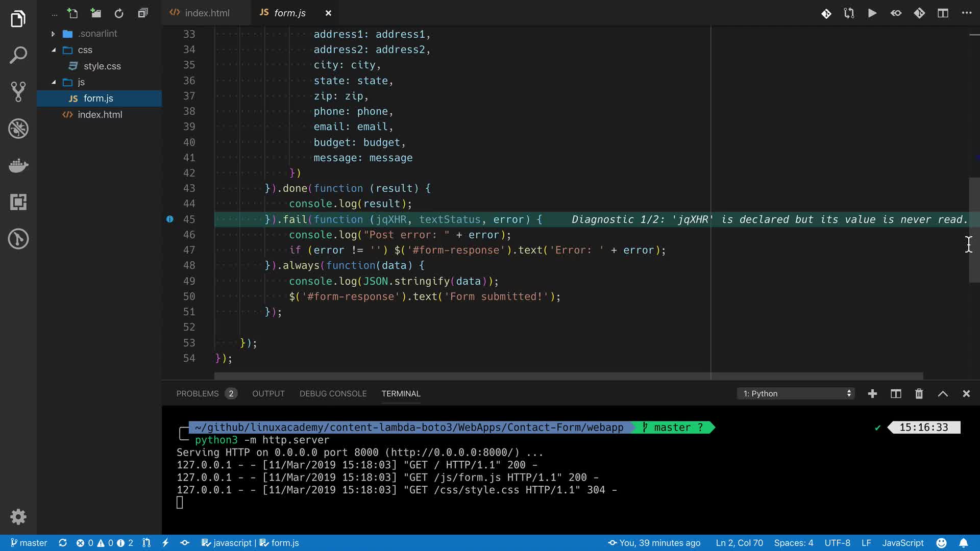Click the master branch in status bar
This screenshot has height=551, width=980.
coord(29,543)
